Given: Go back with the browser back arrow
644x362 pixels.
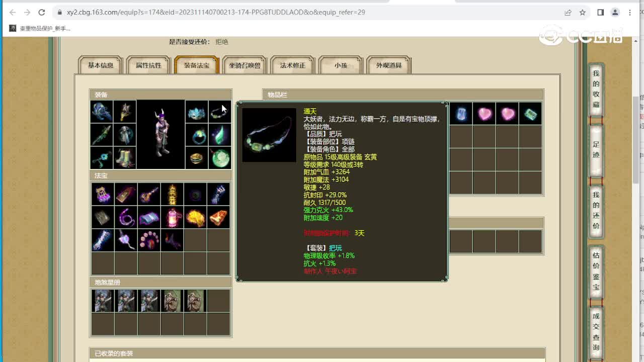Looking at the screenshot, I should coord(12,12).
